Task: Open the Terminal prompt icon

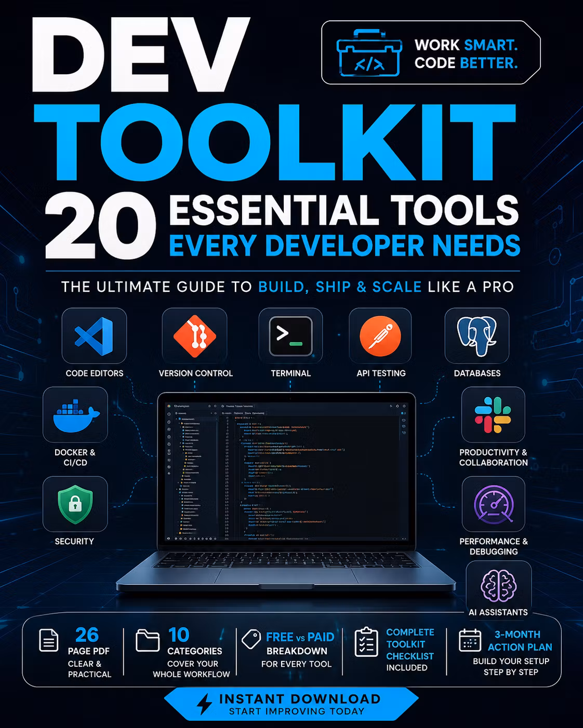Action: pyautogui.click(x=290, y=336)
